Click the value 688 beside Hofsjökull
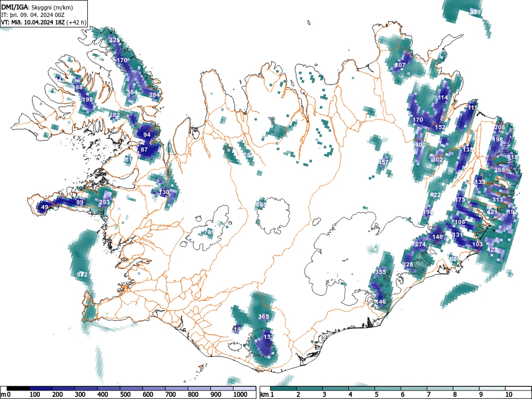This screenshot has height=399, width=532. [x=261, y=204]
